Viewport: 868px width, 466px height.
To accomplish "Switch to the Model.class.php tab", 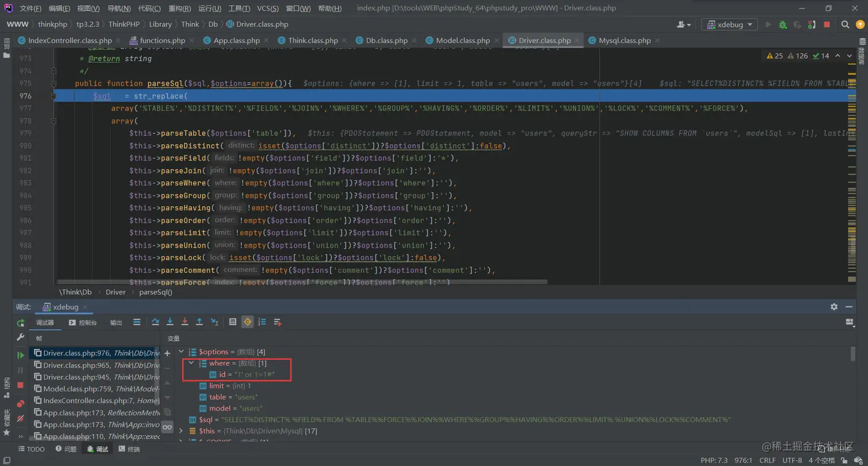I will coord(463,41).
